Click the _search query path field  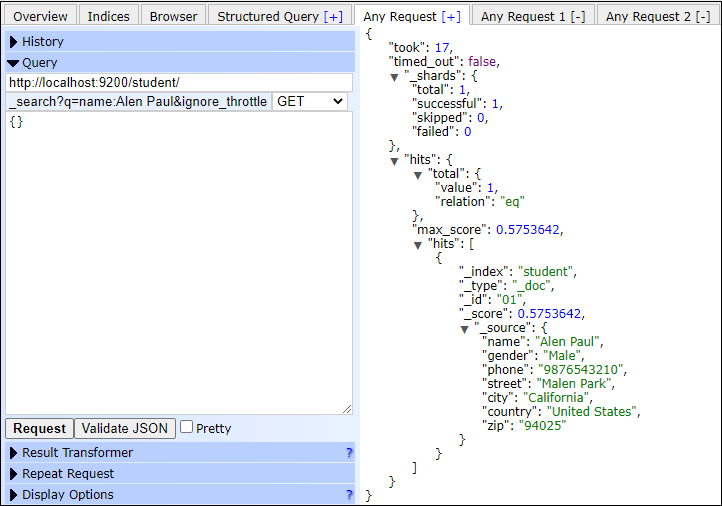(x=138, y=101)
